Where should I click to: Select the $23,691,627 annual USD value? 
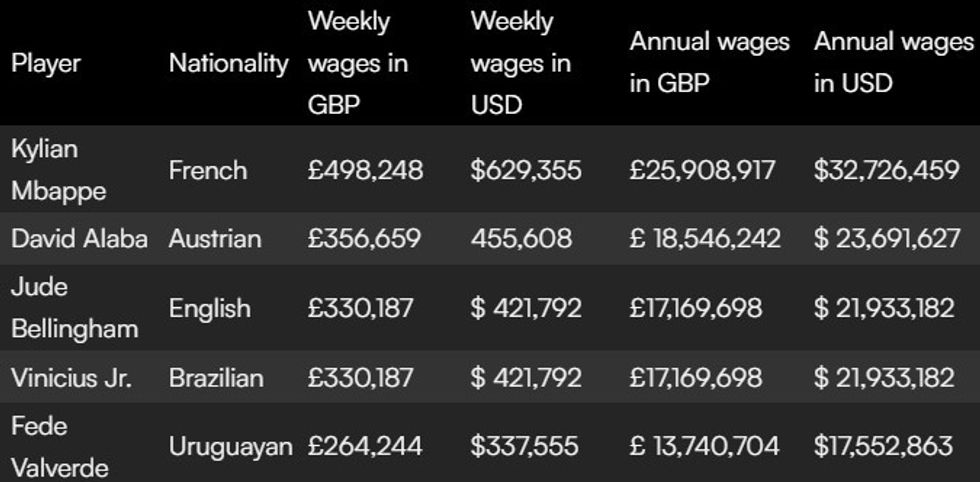(886, 239)
